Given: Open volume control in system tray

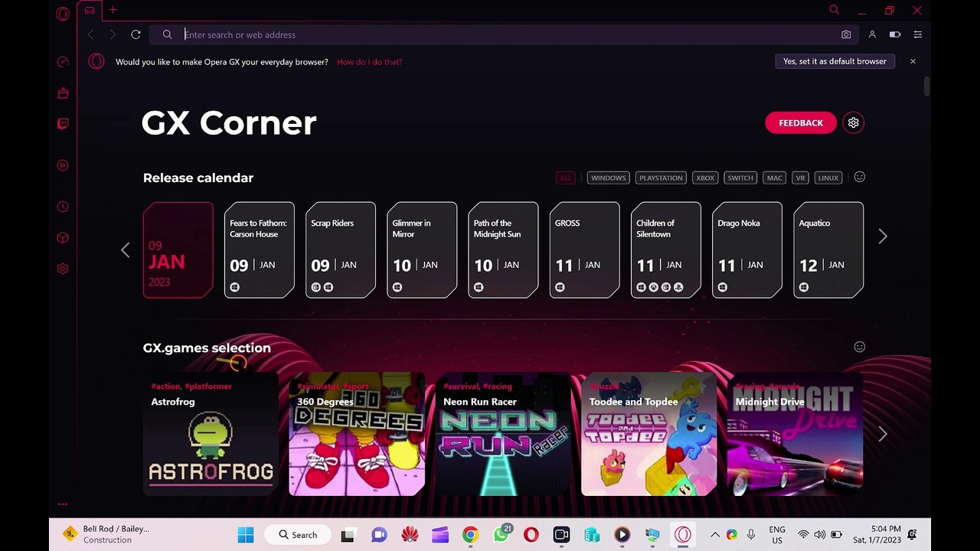Looking at the screenshot, I should coord(819,534).
